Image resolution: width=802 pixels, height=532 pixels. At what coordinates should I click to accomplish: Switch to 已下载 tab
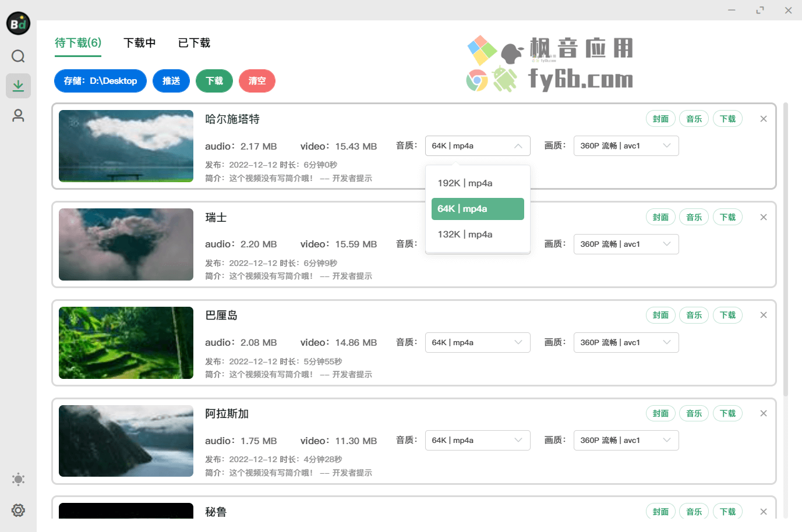tap(194, 43)
